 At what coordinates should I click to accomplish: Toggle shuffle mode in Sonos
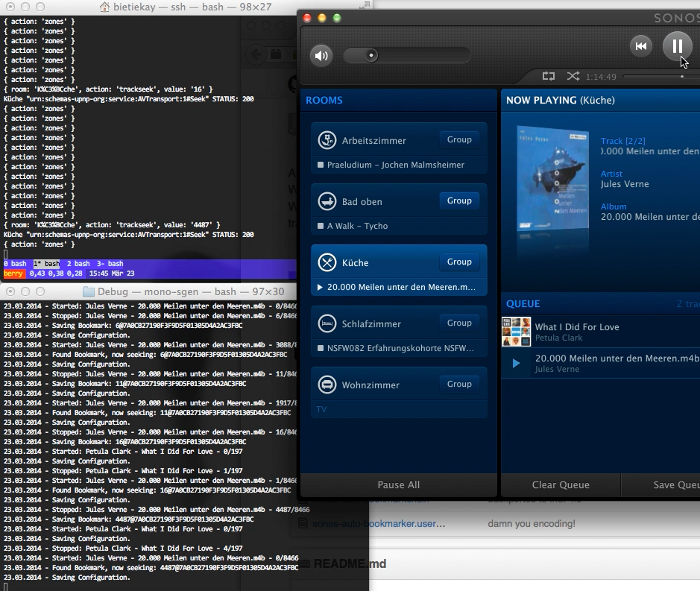(x=573, y=76)
